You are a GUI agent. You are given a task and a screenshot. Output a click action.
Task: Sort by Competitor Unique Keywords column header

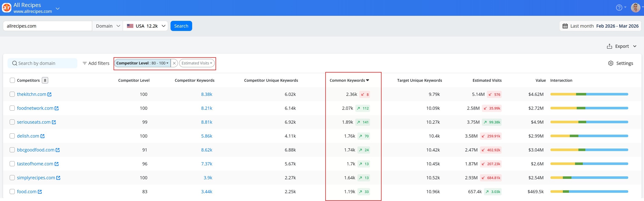[x=271, y=80]
